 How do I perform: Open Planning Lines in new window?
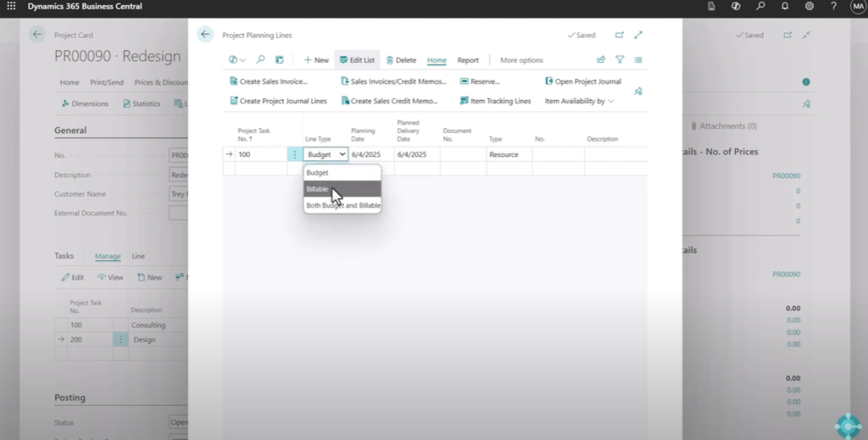tap(620, 35)
